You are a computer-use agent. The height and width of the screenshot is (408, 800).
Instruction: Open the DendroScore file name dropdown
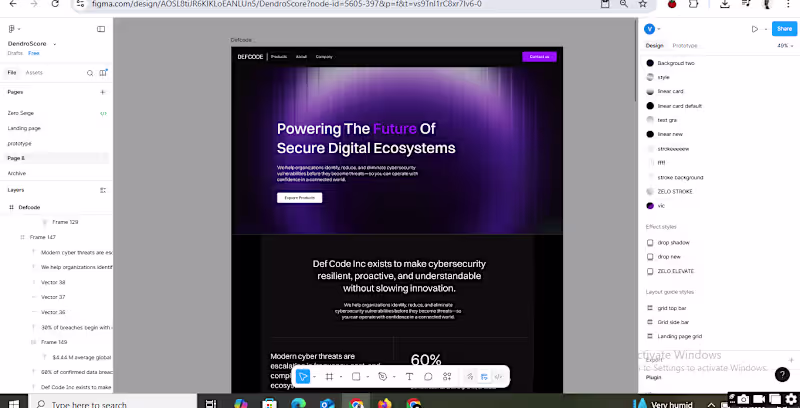[x=55, y=44]
